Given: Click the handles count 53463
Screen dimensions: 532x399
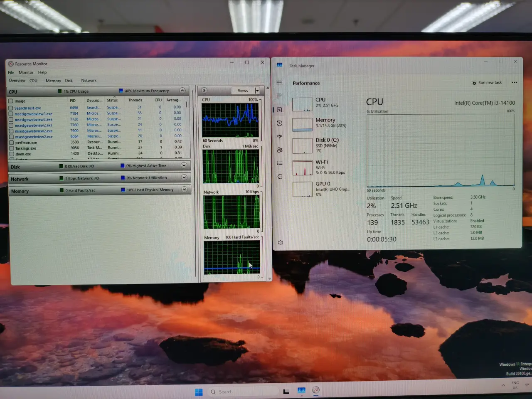Looking at the screenshot, I should tap(420, 222).
